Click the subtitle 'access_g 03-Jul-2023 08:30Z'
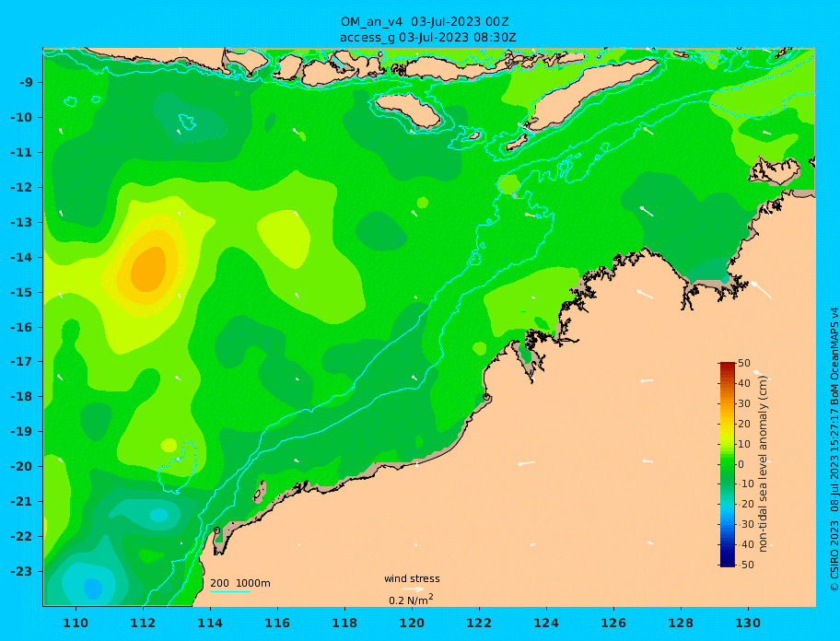The height and width of the screenshot is (641, 840). point(427,38)
